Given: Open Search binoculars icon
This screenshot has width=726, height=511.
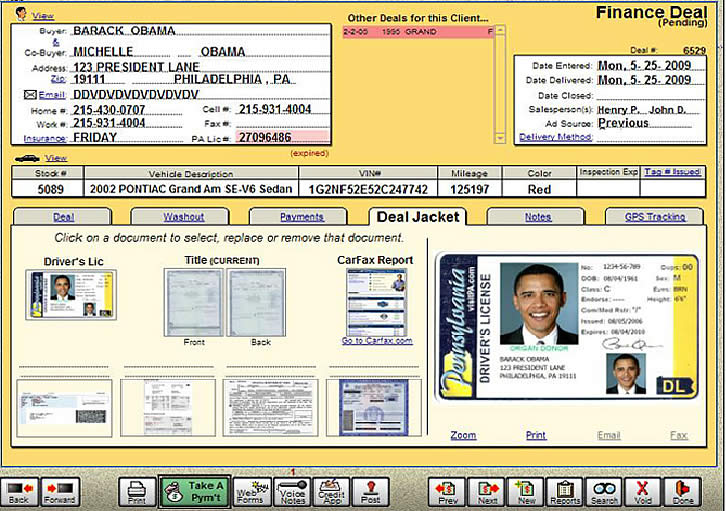Looking at the screenshot, I should (x=604, y=492).
